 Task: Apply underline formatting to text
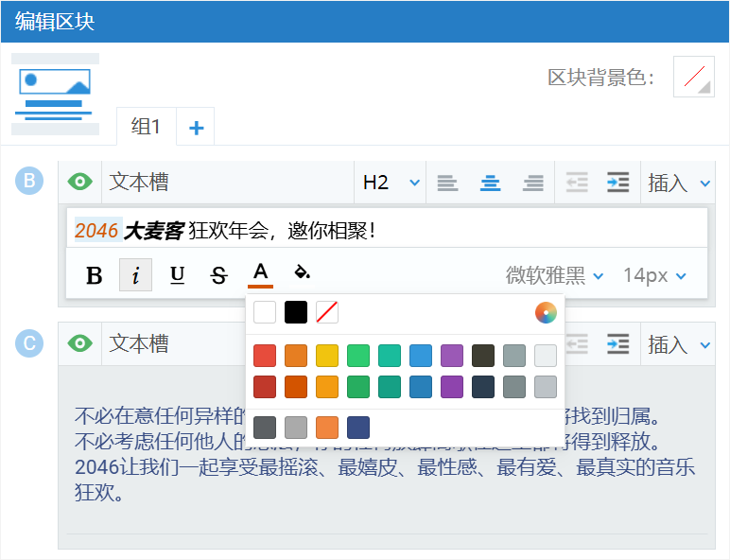(x=177, y=275)
